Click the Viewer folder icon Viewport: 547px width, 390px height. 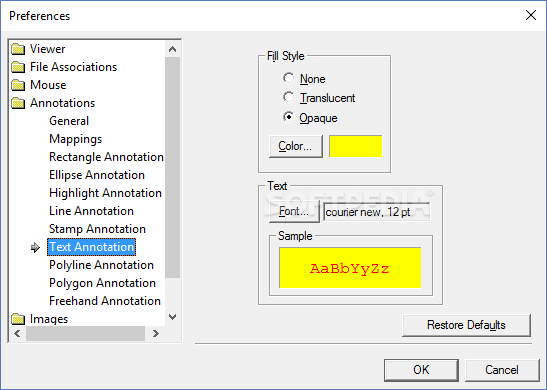[x=18, y=49]
